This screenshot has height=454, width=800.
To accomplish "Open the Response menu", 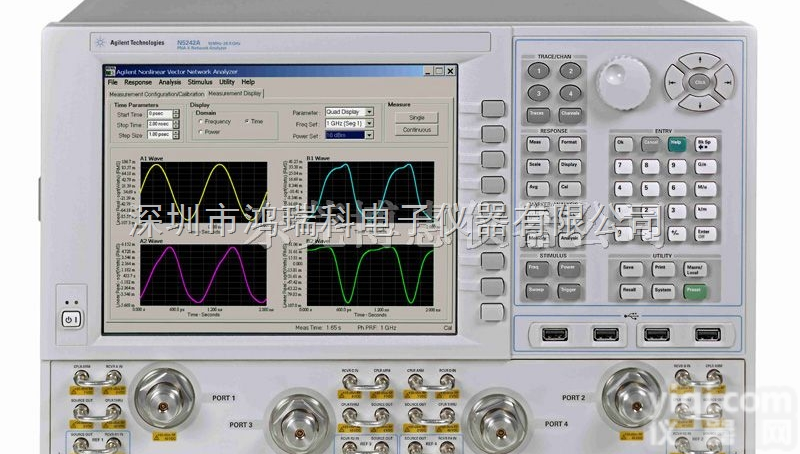I will click(138, 82).
